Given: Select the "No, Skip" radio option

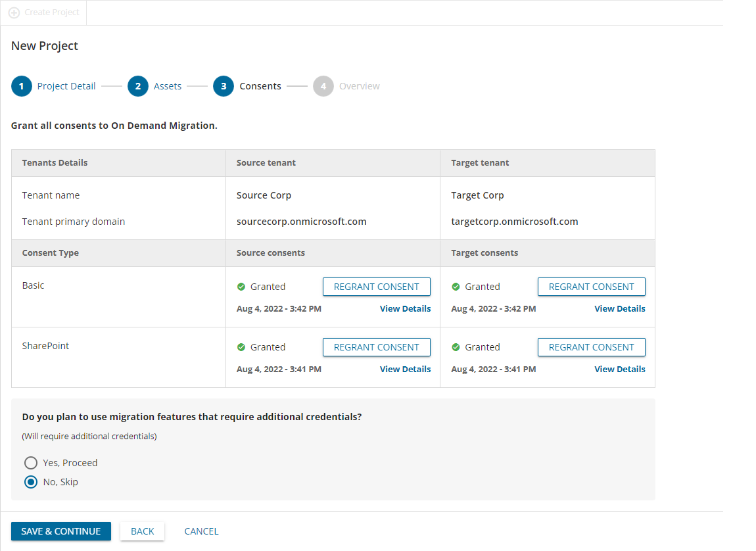Looking at the screenshot, I should 31,482.
